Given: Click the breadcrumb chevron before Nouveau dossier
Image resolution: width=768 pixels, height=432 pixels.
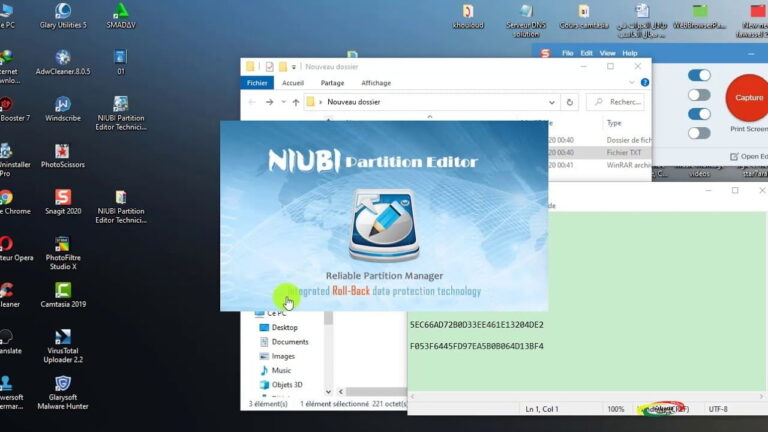Looking at the screenshot, I should [x=321, y=102].
